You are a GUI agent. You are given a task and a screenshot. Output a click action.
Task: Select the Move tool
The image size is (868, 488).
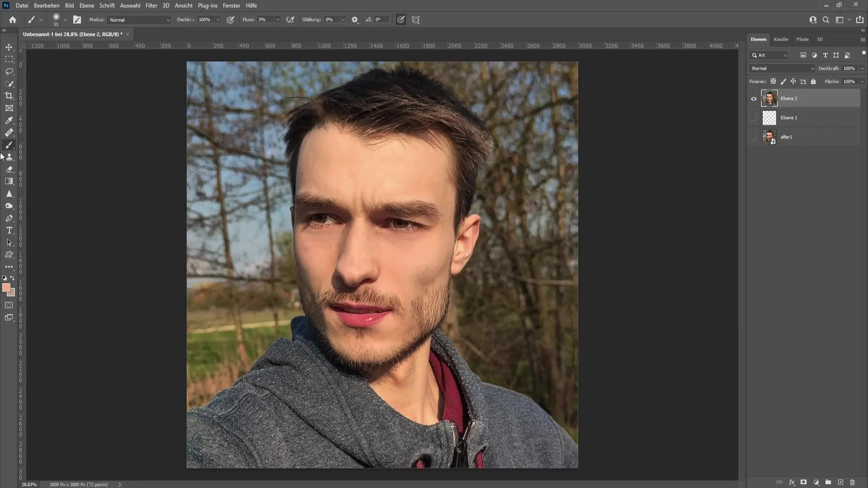click(9, 47)
